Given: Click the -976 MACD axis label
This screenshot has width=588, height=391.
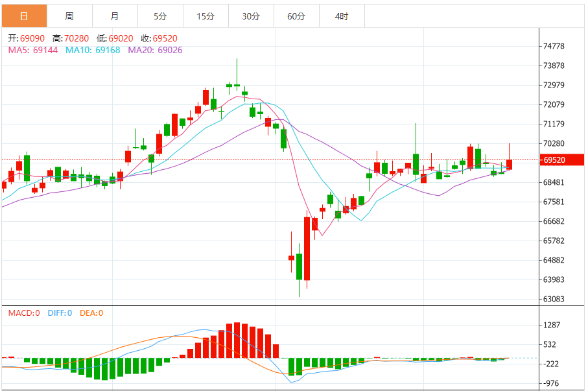Looking at the screenshot, I should (x=551, y=383).
